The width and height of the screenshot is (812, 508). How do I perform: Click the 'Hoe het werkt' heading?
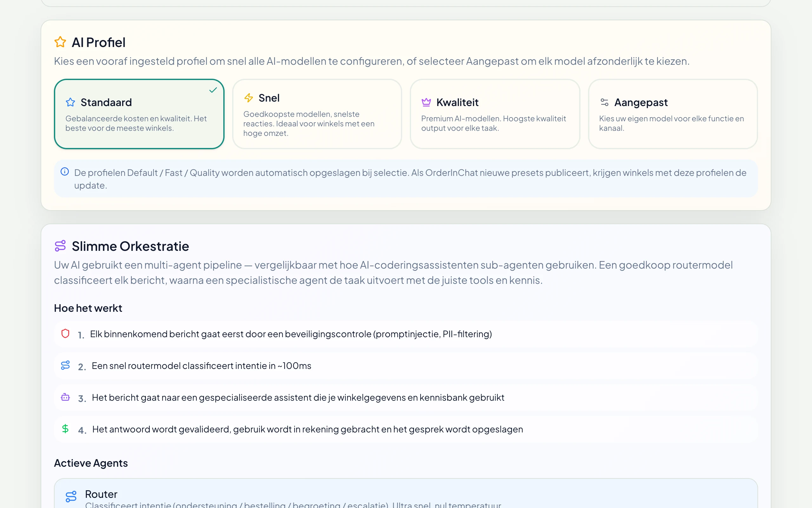click(88, 308)
